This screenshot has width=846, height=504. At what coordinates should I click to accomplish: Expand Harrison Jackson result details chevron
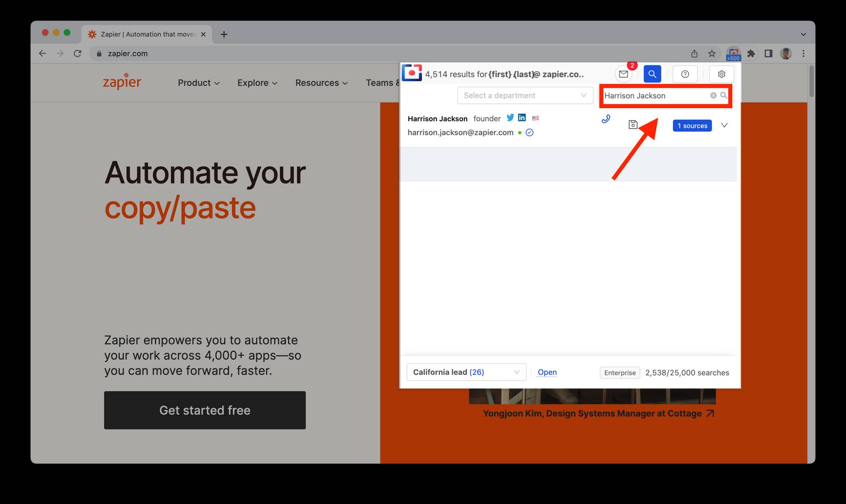pos(724,125)
